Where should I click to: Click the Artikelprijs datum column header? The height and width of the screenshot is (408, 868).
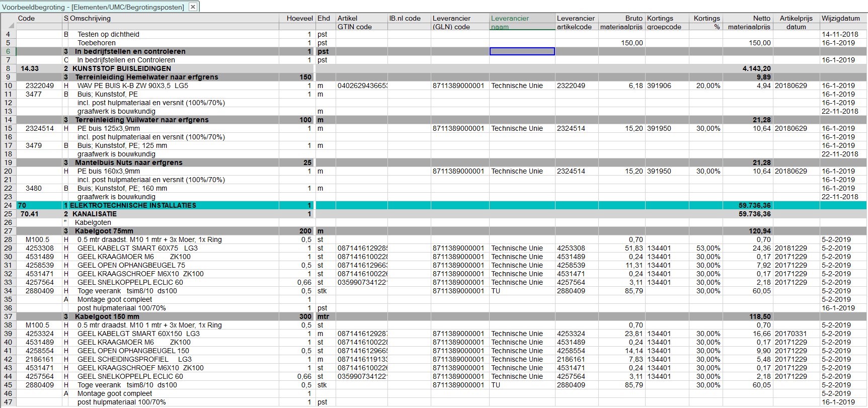[796, 22]
